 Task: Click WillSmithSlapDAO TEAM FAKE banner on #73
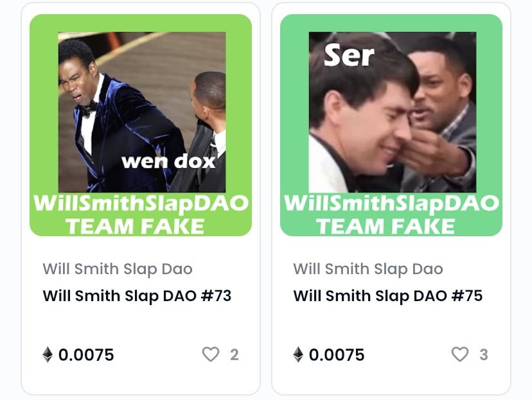(x=141, y=214)
